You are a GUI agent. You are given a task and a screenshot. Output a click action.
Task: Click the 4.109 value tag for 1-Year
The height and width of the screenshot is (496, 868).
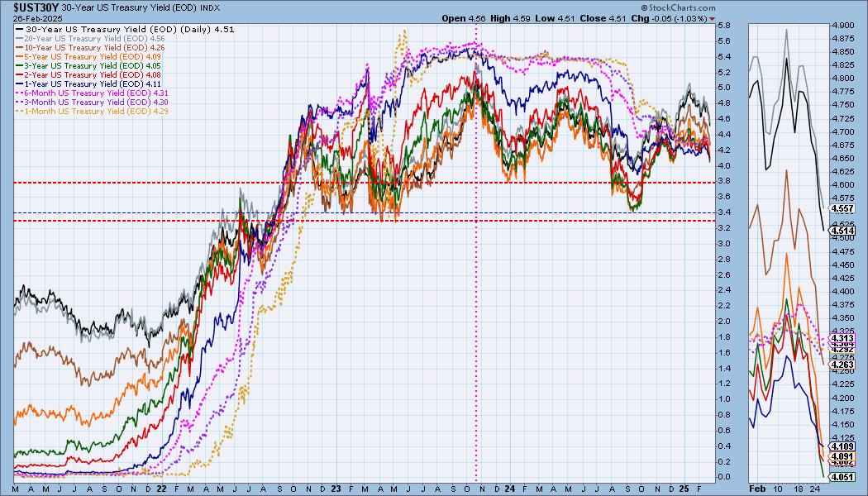842,446
